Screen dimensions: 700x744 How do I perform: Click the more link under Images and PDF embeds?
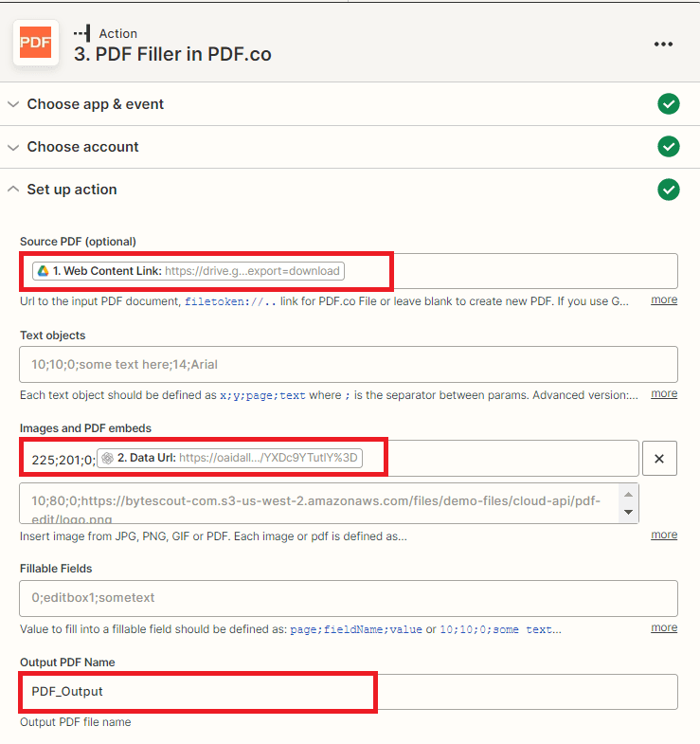664,535
